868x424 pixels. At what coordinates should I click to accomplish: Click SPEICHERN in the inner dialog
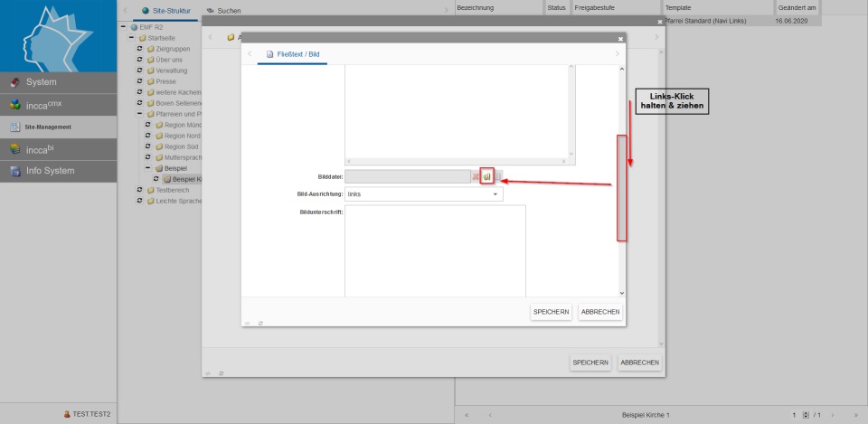point(551,312)
